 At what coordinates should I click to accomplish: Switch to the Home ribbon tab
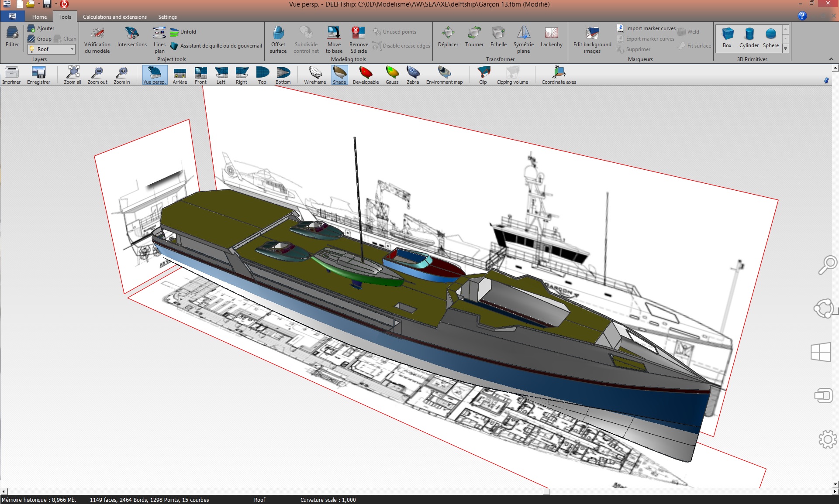pos(39,17)
